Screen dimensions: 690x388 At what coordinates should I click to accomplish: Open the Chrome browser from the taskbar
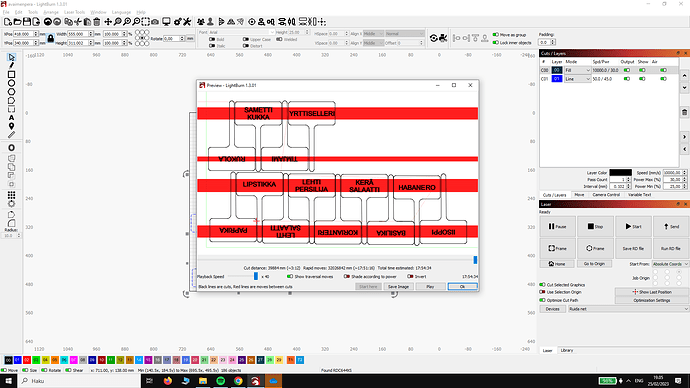click(x=238, y=381)
